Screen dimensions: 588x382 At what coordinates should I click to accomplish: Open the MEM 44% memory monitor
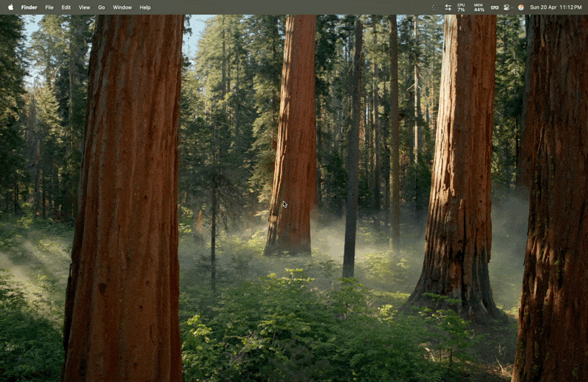(479, 7)
